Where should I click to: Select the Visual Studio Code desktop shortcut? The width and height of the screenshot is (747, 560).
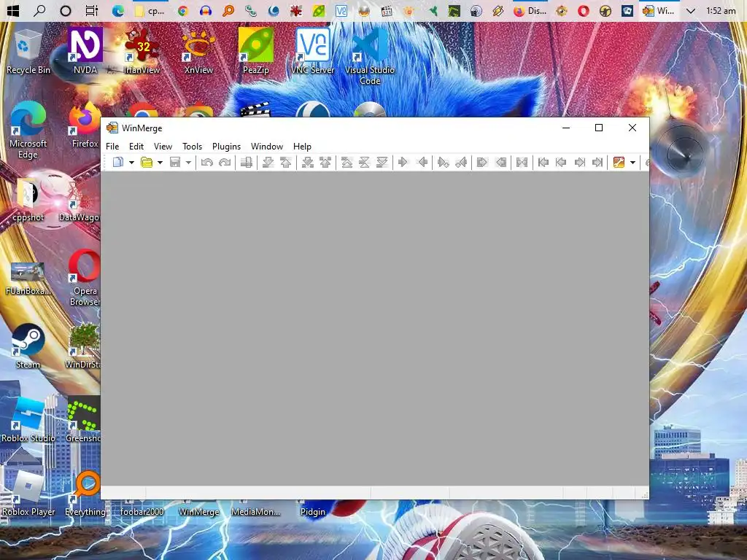[370, 56]
